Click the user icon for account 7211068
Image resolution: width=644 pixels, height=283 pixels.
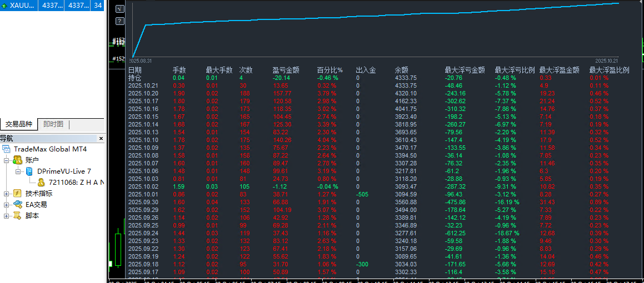[42, 182]
